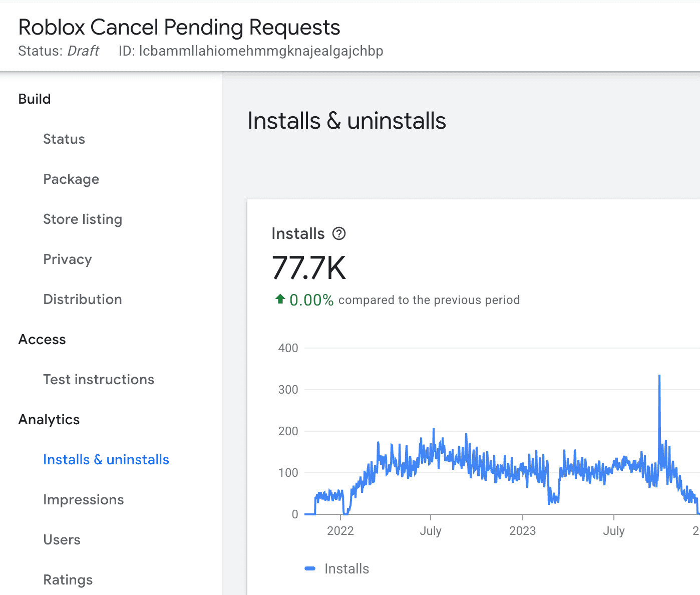
Task: Click the 77.7K installs total
Action: click(x=309, y=267)
